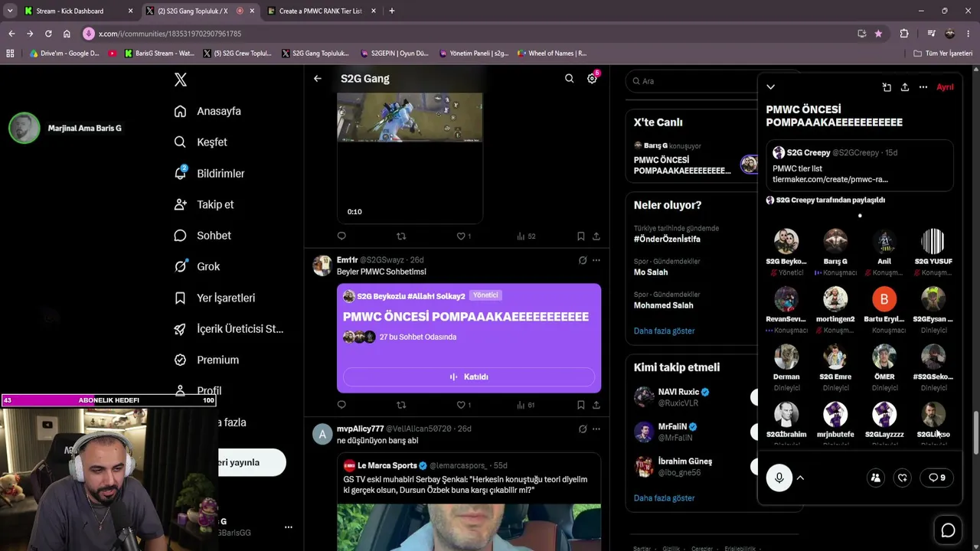Show more suggestions under Kimi takip etmeli
Image resolution: width=980 pixels, height=551 pixels.
(664, 498)
